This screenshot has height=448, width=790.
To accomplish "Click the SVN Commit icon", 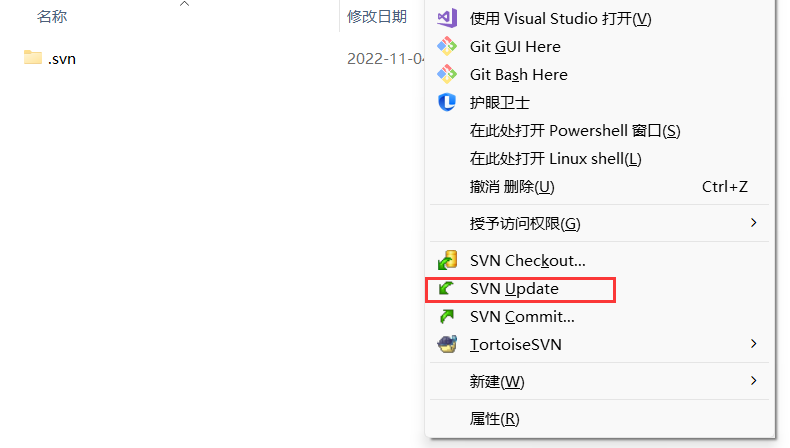I will point(447,317).
